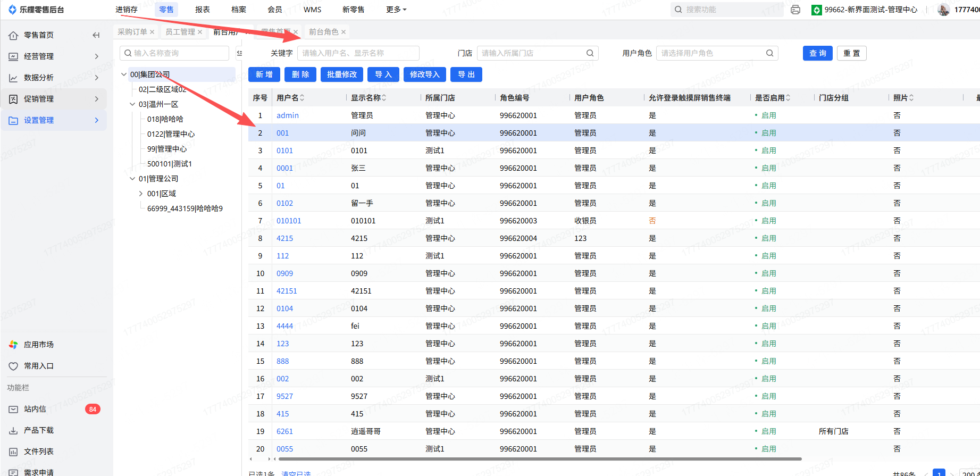Open the 更多 dropdown menu

tap(396, 10)
